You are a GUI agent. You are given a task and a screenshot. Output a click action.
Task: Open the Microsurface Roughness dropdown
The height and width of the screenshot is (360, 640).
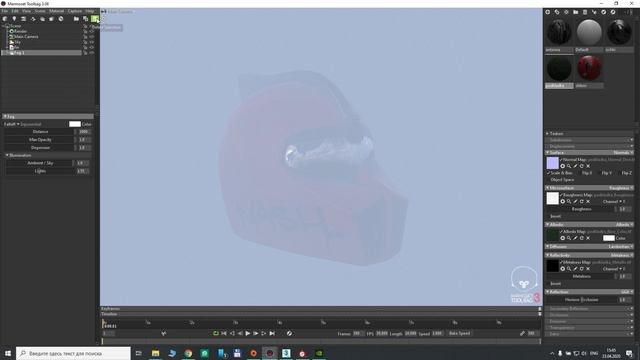(621, 188)
